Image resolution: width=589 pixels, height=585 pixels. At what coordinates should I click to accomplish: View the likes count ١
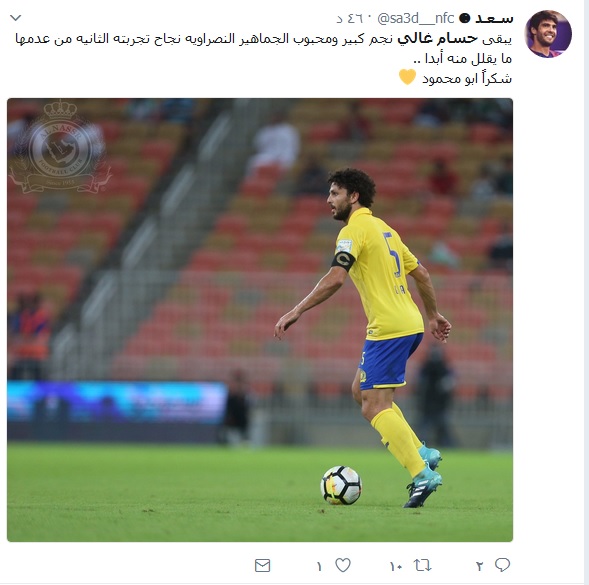pyautogui.click(x=319, y=566)
